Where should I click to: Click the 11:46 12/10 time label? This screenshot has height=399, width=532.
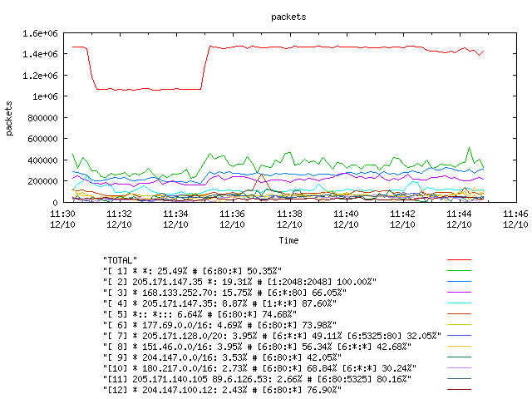click(515, 219)
